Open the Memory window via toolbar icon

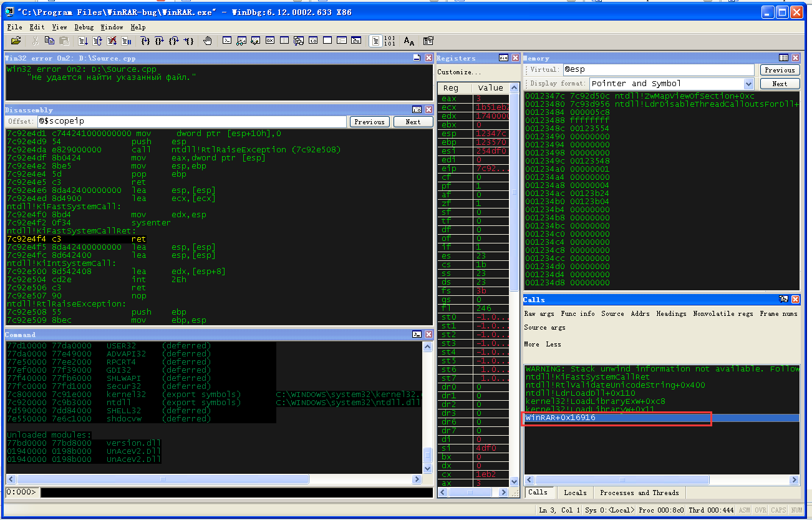284,41
